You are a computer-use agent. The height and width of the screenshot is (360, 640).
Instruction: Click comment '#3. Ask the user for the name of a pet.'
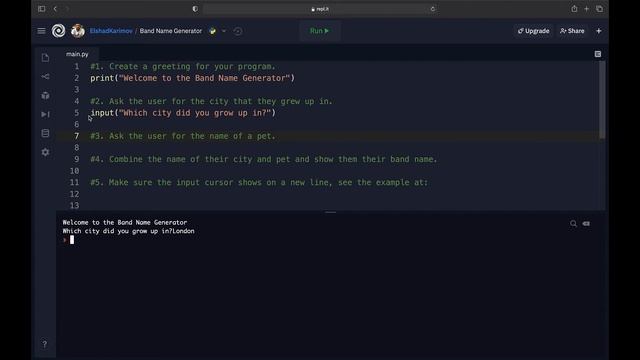[x=183, y=136]
